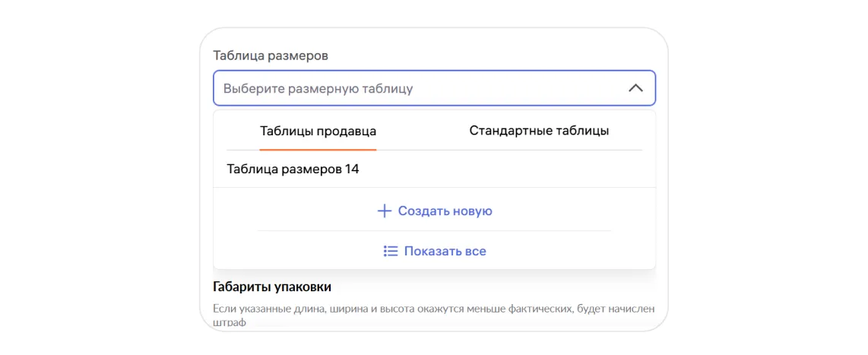
Task: Click the orange underline under the active tab
Action: (x=318, y=149)
